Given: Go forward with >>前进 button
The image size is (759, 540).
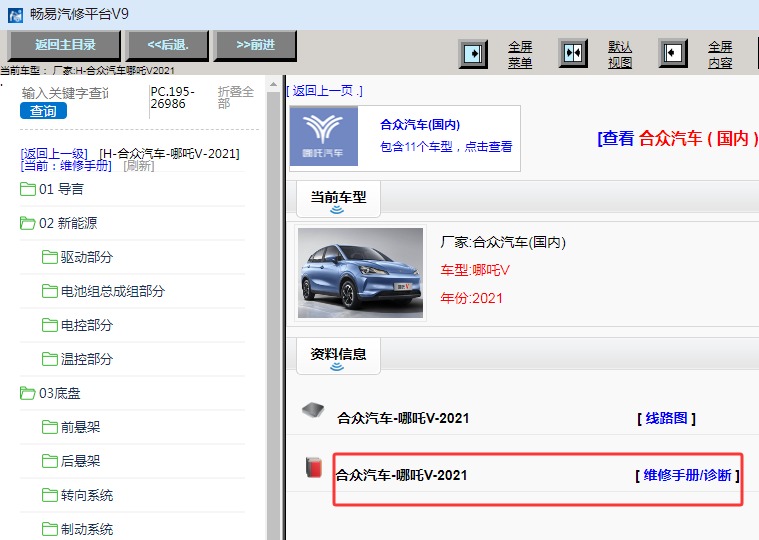Looking at the screenshot, I should tap(255, 45).
